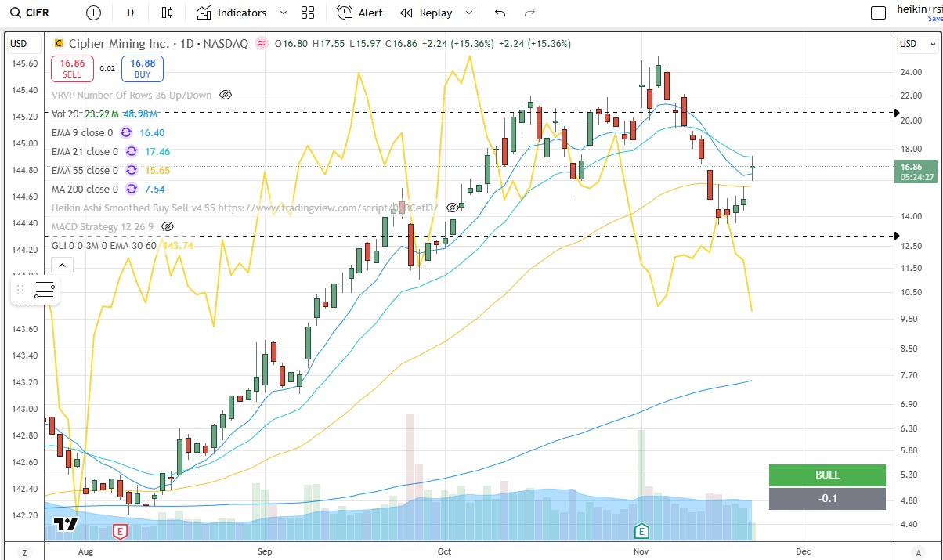Unhide the MACD Strategy indicator
Screen dimensions: 943x560
[167, 226]
